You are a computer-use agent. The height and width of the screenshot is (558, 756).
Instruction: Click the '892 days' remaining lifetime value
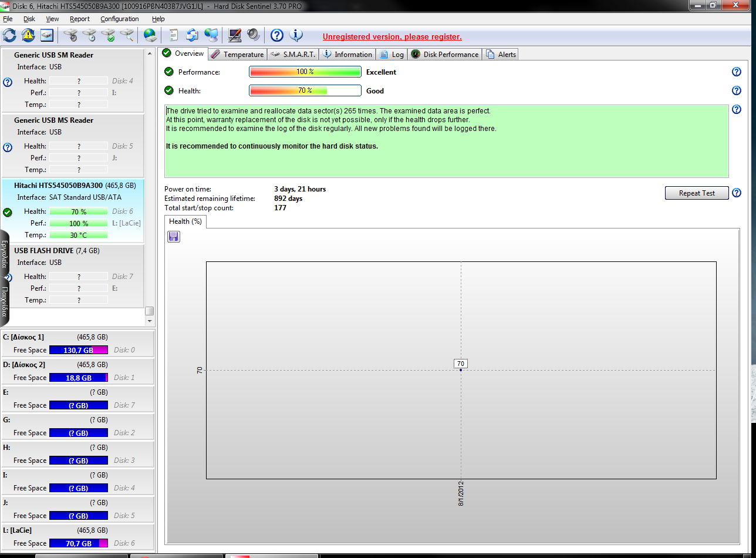click(x=288, y=199)
